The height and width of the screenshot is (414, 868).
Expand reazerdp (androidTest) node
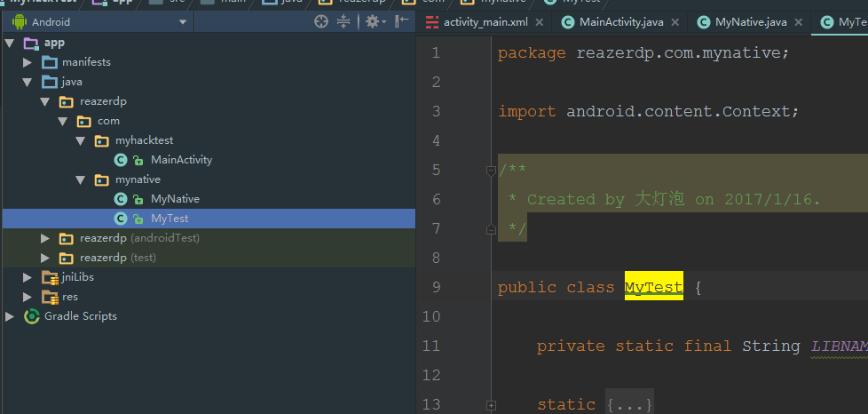coord(45,238)
